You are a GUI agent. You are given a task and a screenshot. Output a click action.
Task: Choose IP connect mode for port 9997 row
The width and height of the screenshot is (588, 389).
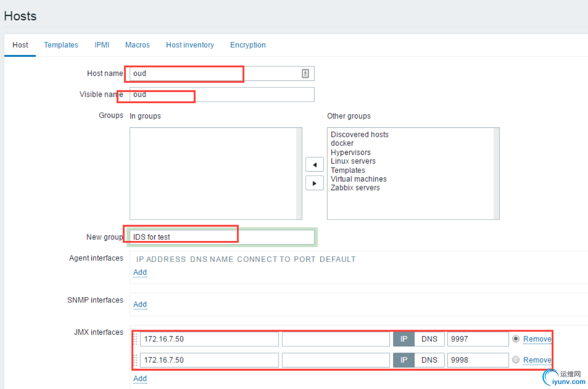click(404, 339)
